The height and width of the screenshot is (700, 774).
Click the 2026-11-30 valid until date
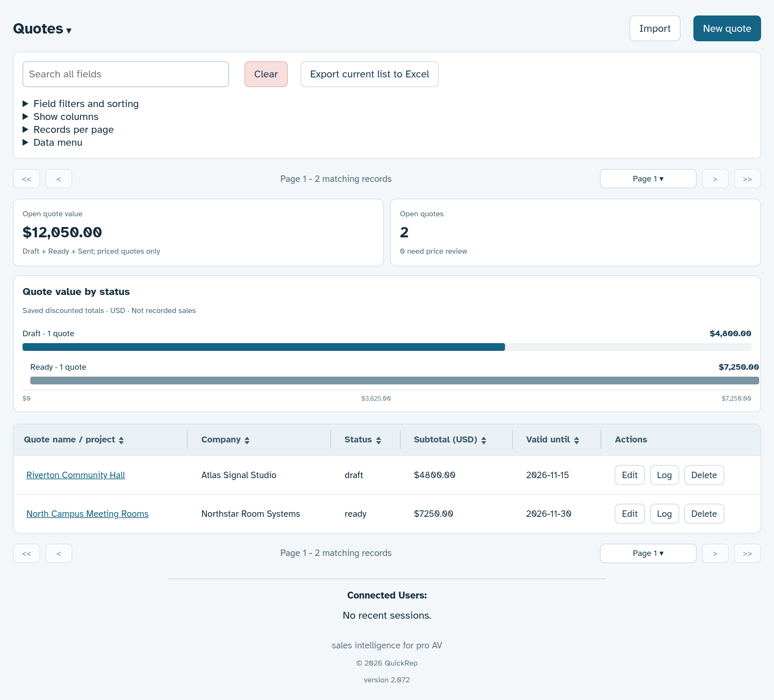(549, 514)
